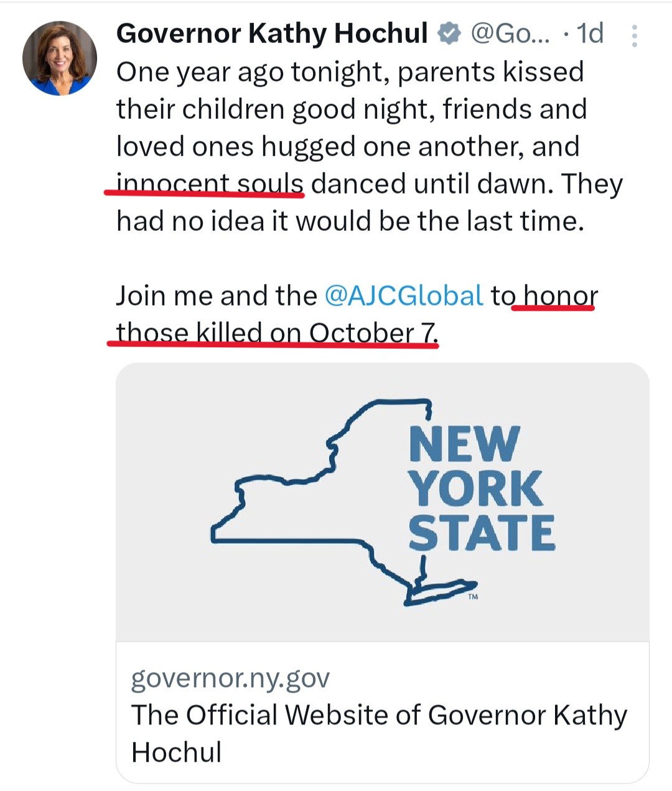Click the underlined text those killed on October 7
672x791 pixels.
[x=277, y=333]
